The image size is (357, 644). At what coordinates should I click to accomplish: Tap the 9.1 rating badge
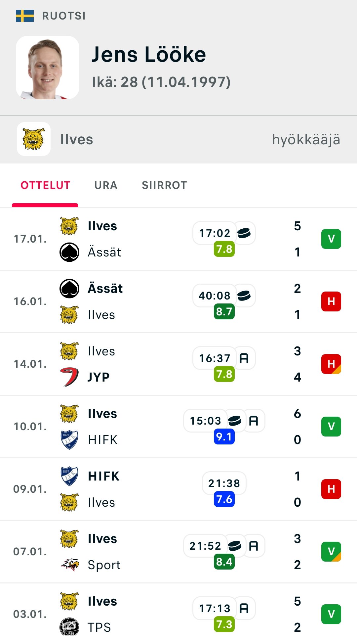pyautogui.click(x=224, y=437)
